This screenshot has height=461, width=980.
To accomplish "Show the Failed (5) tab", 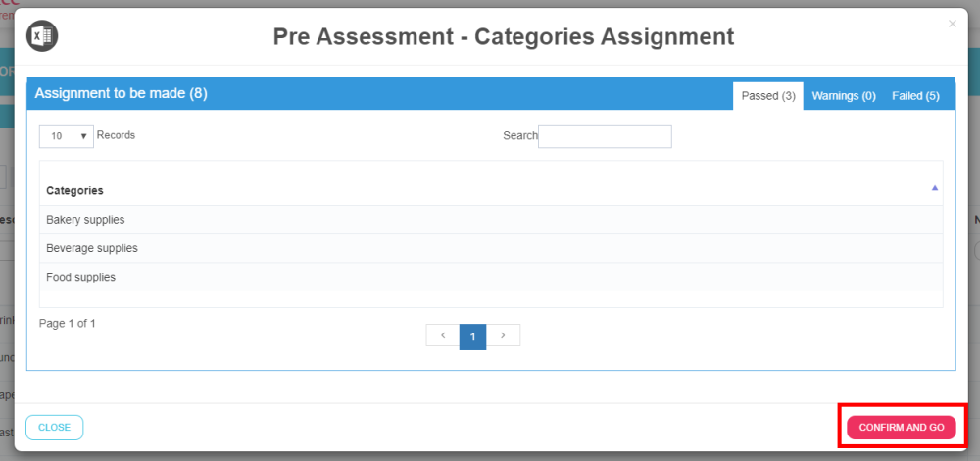I will click(x=915, y=96).
